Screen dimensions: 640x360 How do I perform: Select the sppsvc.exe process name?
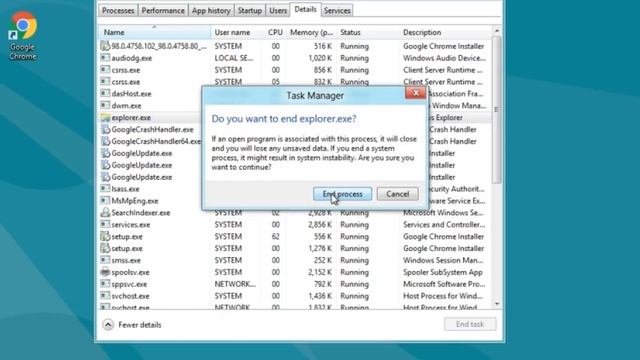click(129, 284)
